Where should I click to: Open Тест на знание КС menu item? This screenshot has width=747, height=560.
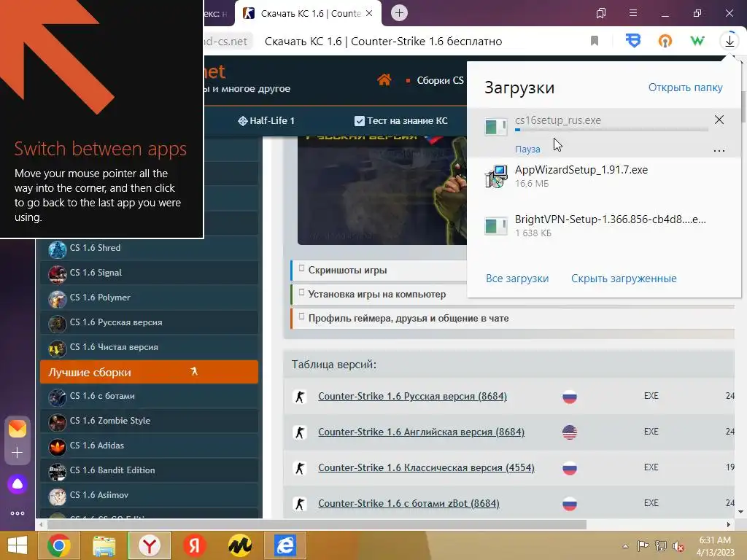401,121
